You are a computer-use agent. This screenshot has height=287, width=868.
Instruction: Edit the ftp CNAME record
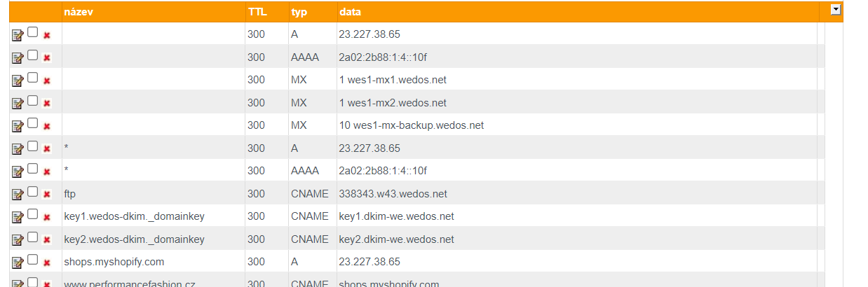coord(18,195)
